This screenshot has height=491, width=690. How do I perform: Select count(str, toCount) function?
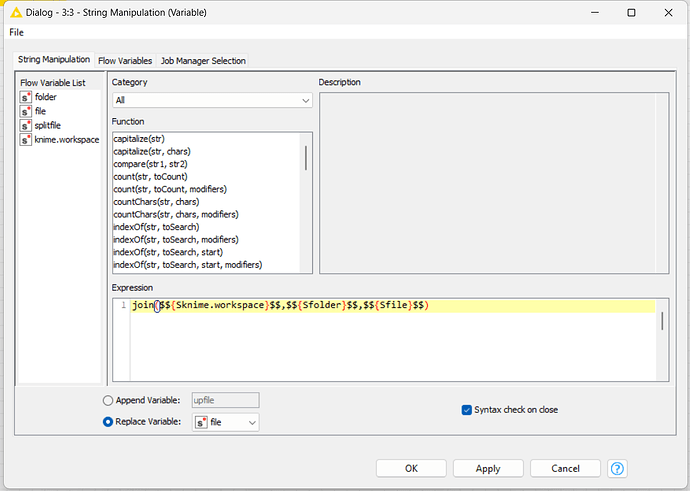click(x=150, y=177)
